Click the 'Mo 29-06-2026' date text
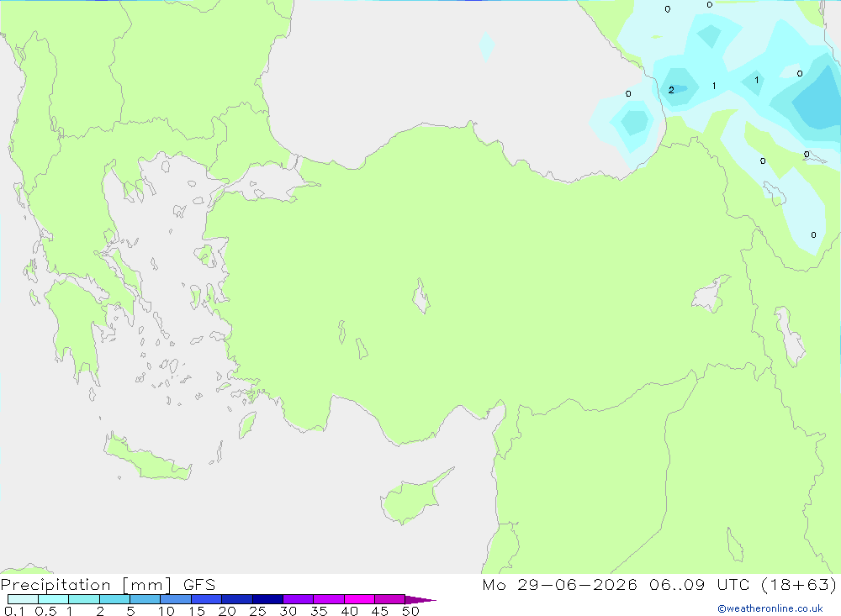 click(559, 584)
